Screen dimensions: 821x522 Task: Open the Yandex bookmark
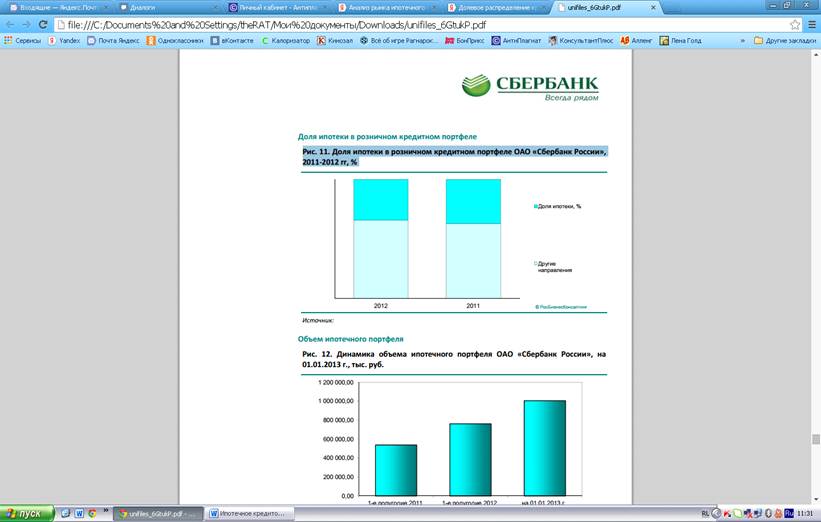click(64, 40)
